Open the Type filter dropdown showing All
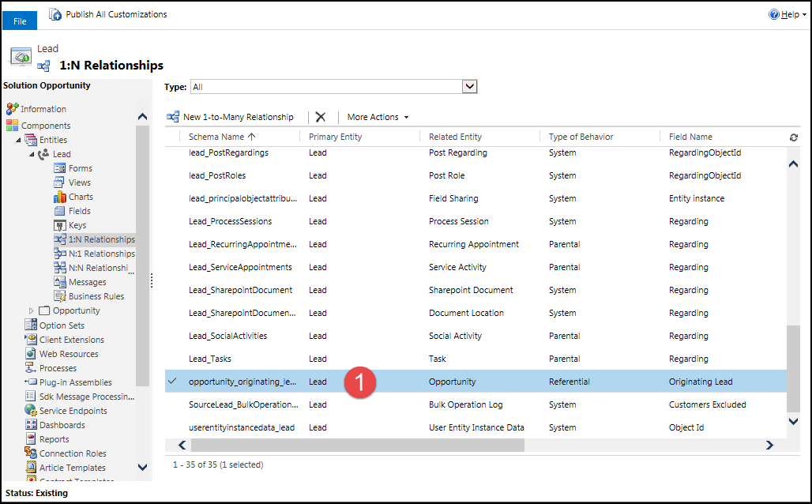This screenshot has width=812, height=504. (470, 86)
